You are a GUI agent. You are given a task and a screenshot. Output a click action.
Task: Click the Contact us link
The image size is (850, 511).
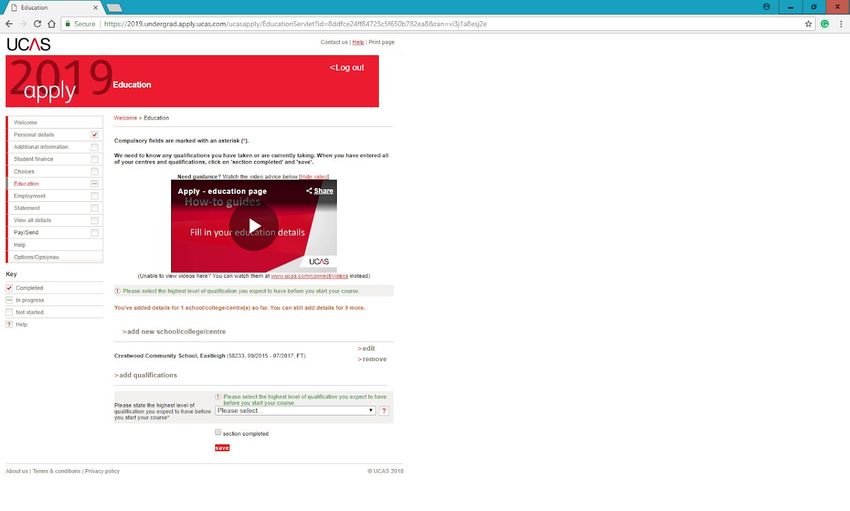coord(334,42)
